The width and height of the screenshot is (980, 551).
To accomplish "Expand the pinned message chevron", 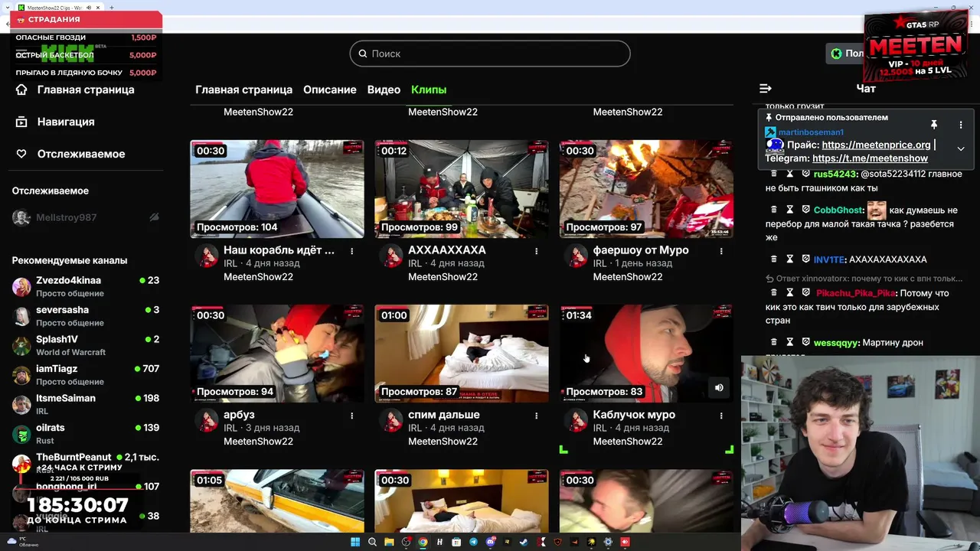I will click(x=961, y=148).
